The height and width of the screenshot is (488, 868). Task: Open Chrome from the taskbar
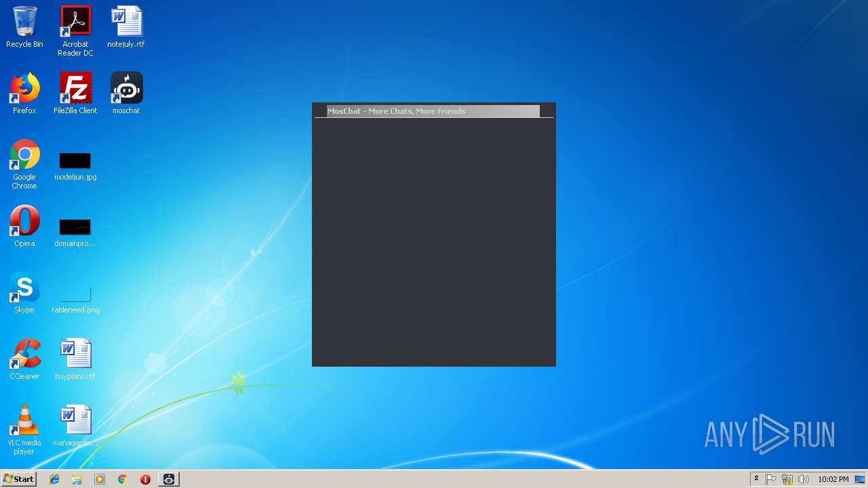coord(122,479)
